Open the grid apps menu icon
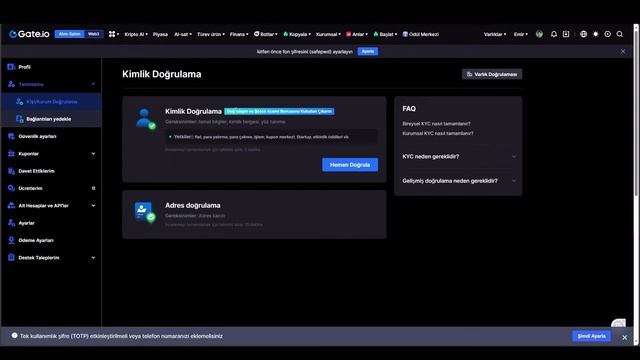 (x=113, y=34)
